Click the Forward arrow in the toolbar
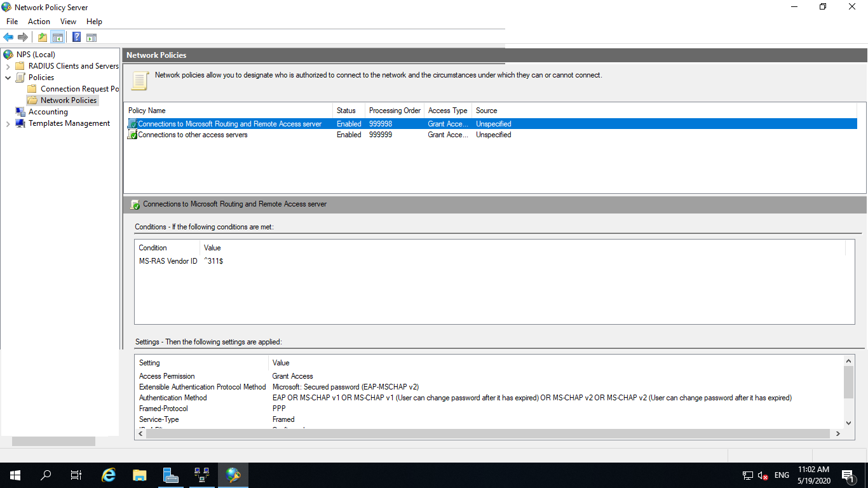868x488 pixels. tap(23, 37)
